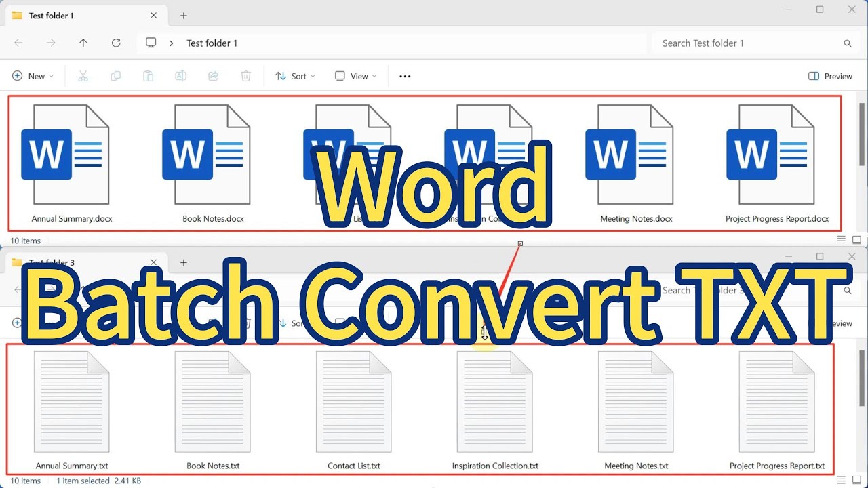This screenshot has height=488, width=868.
Task: Select Annual Summary.docx file
Action: [x=72, y=163]
